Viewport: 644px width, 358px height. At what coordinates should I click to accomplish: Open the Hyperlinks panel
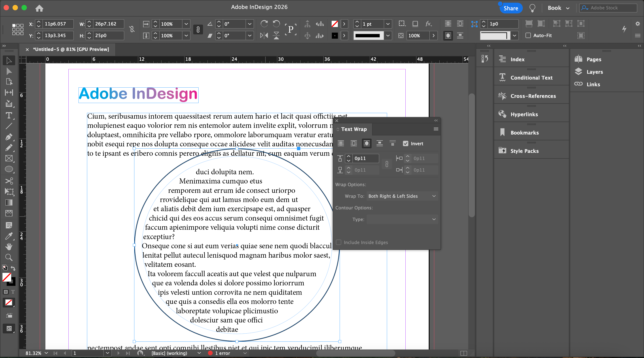(524, 114)
